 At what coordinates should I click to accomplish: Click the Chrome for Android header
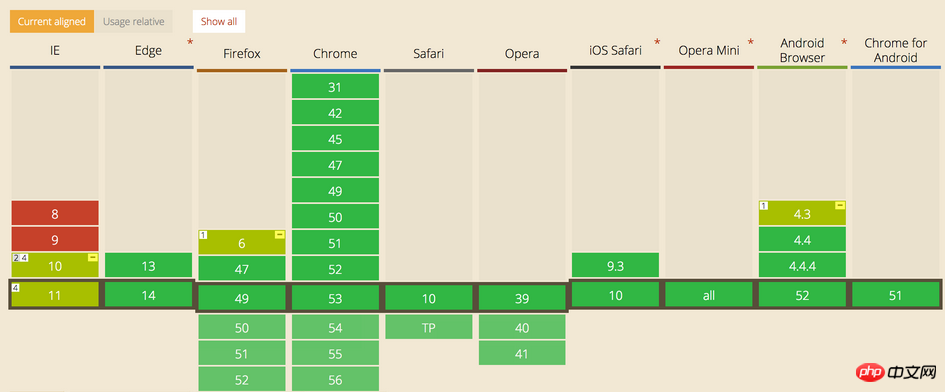tap(895, 51)
